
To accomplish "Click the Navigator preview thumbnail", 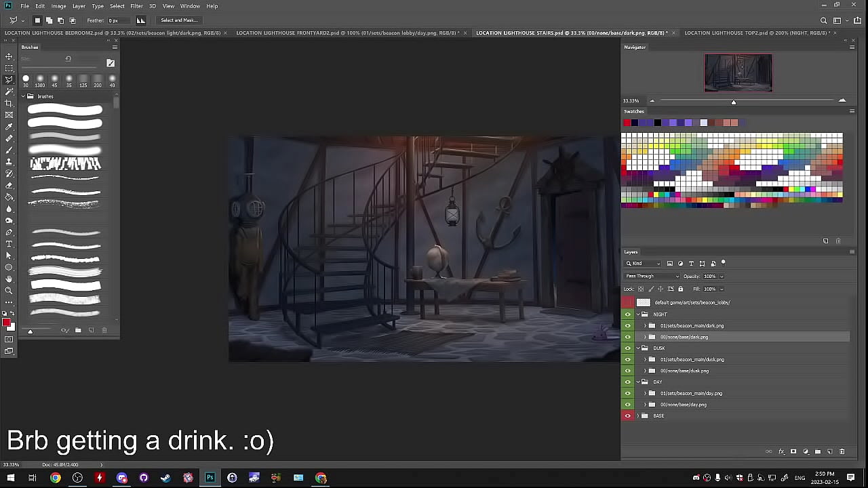I will pos(738,73).
